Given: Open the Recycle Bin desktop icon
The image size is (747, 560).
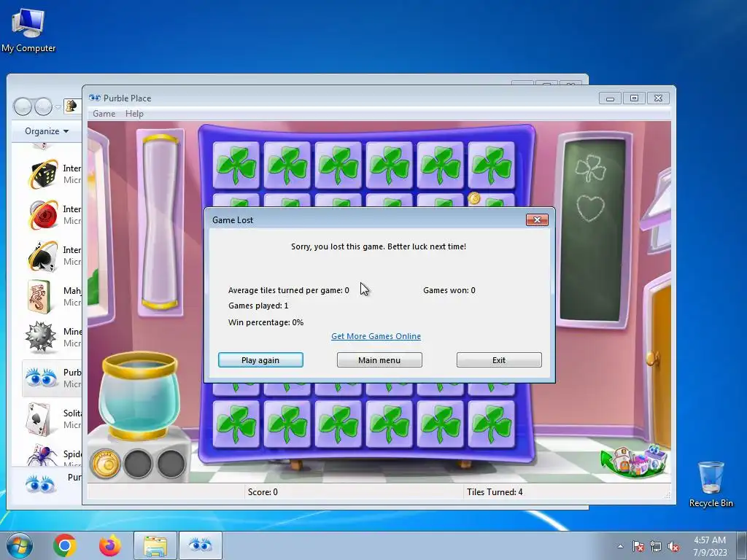Looking at the screenshot, I should [x=711, y=483].
